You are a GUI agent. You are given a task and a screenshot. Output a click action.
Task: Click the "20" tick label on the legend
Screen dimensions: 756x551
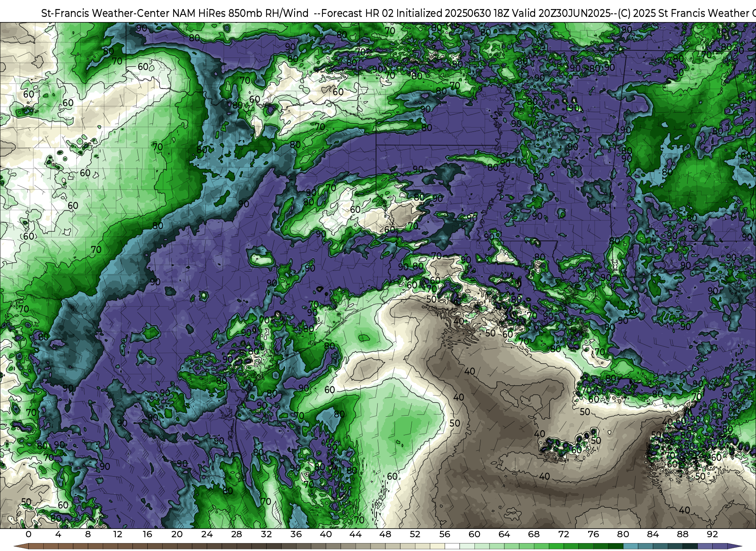(x=177, y=534)
